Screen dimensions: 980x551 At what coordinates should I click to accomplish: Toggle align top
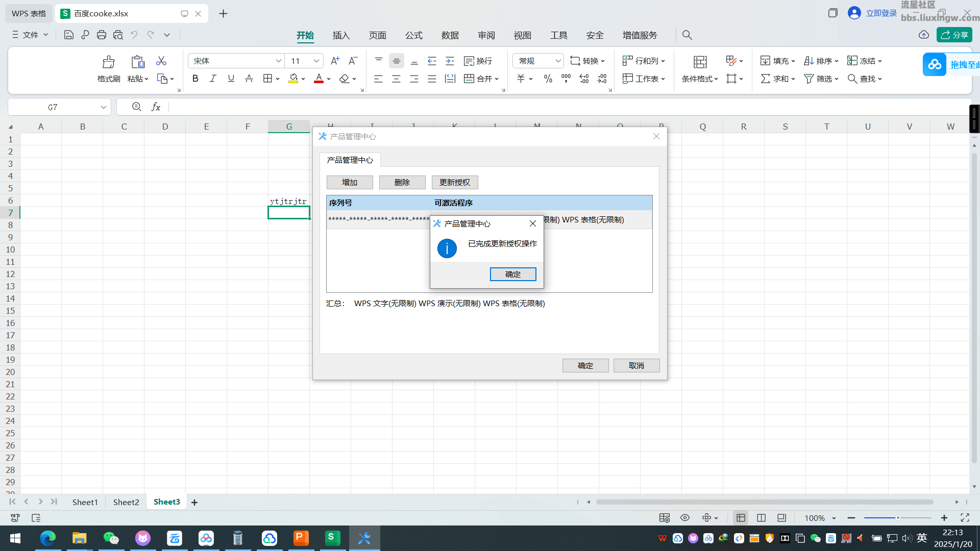coord(379,61)
